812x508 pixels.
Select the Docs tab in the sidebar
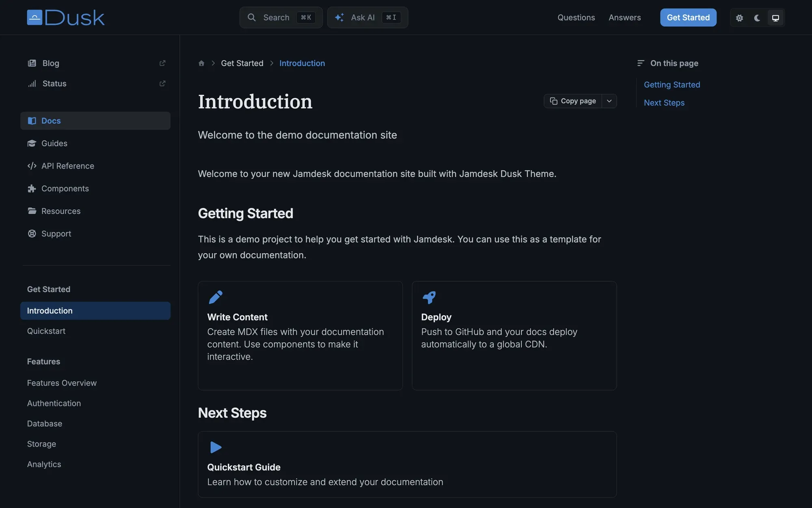(95, 121)
